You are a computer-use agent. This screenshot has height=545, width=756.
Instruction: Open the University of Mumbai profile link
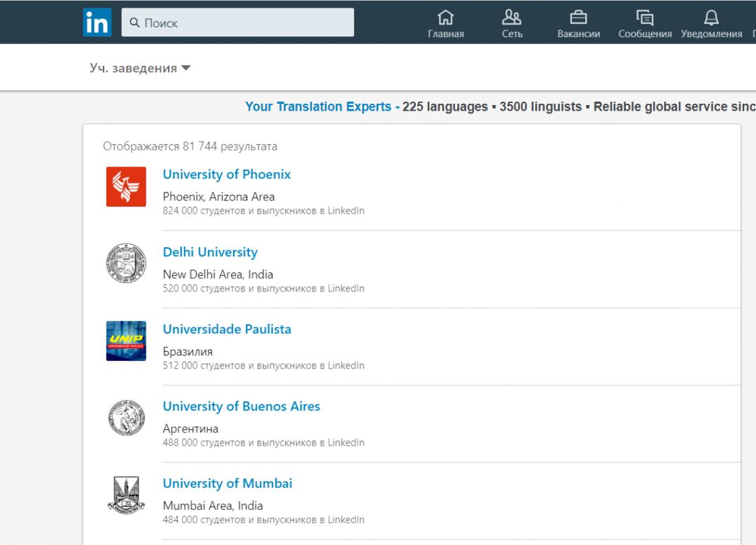pos(227,483)
